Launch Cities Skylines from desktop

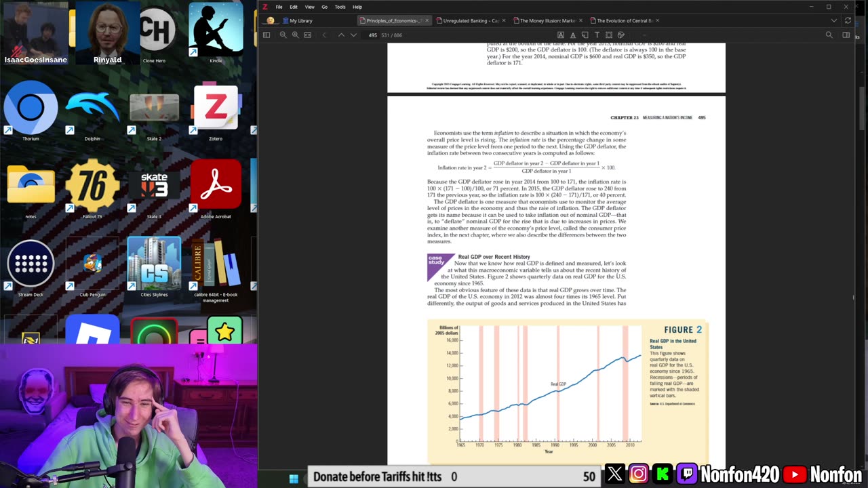coord(154,268)
